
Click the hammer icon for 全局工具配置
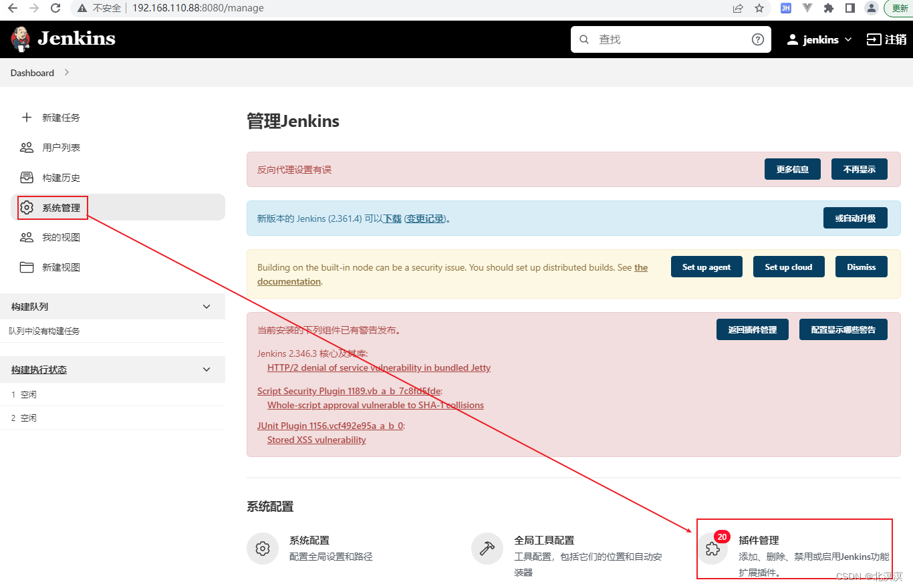pos(487,549)
